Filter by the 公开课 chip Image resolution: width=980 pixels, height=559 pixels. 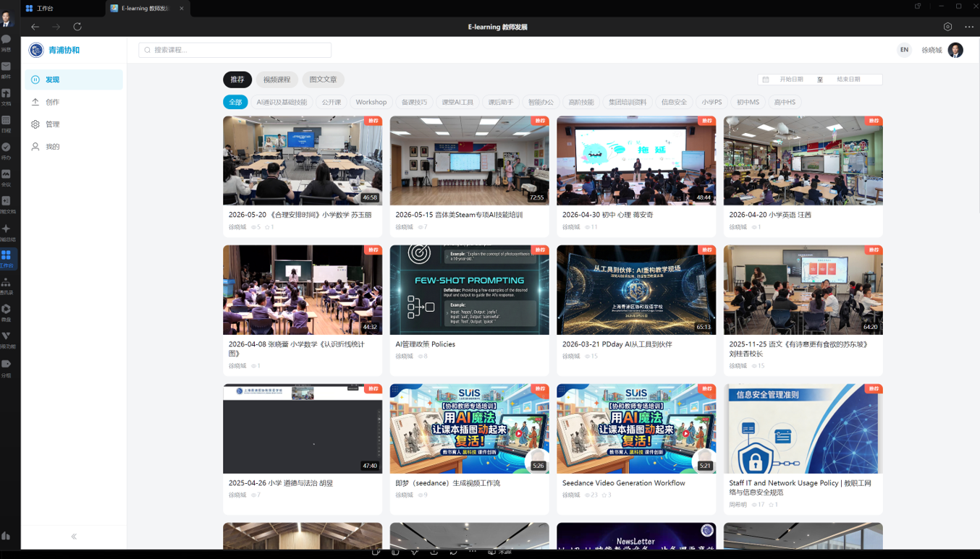click(x=331, y=102)
